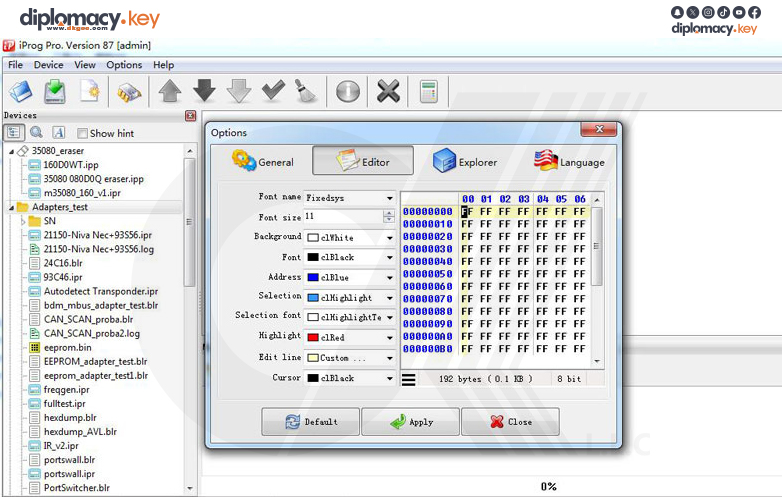Screen dimensions: 782x497
Task: Click the round info toolbar icon
Action: click(x=348, y=92)
